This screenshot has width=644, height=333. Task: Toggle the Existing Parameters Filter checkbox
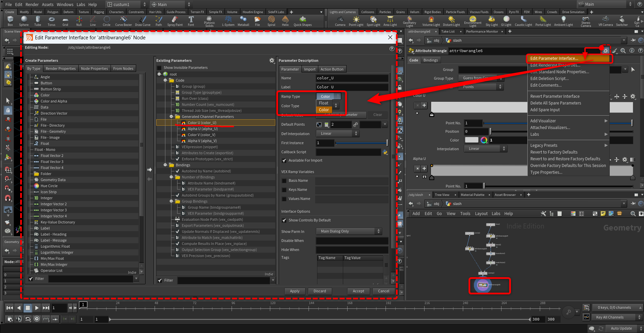tap(160, 281)
